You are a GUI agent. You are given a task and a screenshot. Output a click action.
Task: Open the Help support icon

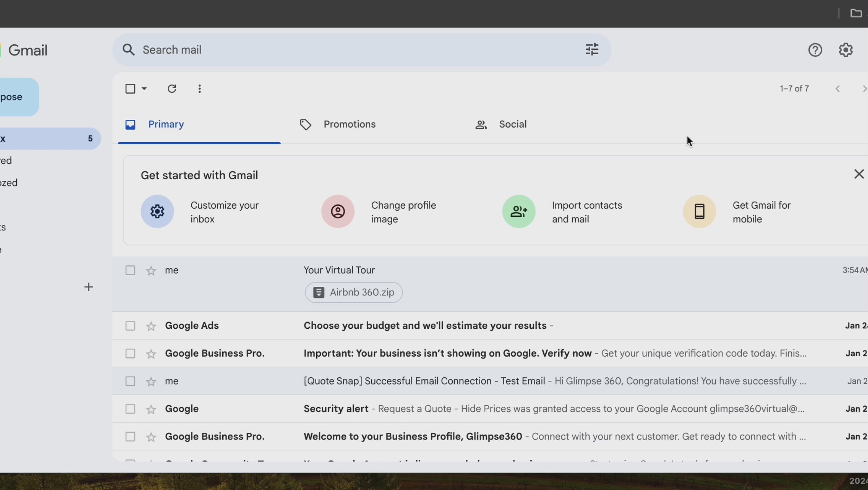815,50
